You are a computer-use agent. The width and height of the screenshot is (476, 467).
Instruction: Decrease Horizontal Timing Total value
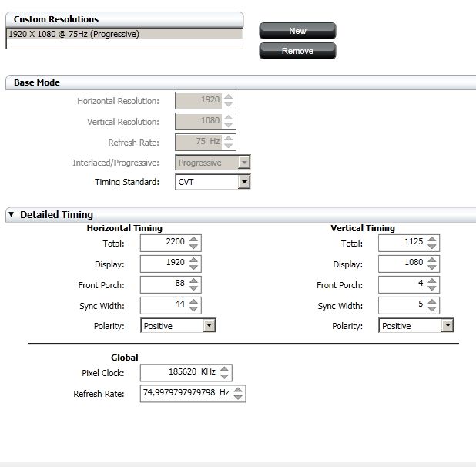point(193,247)
